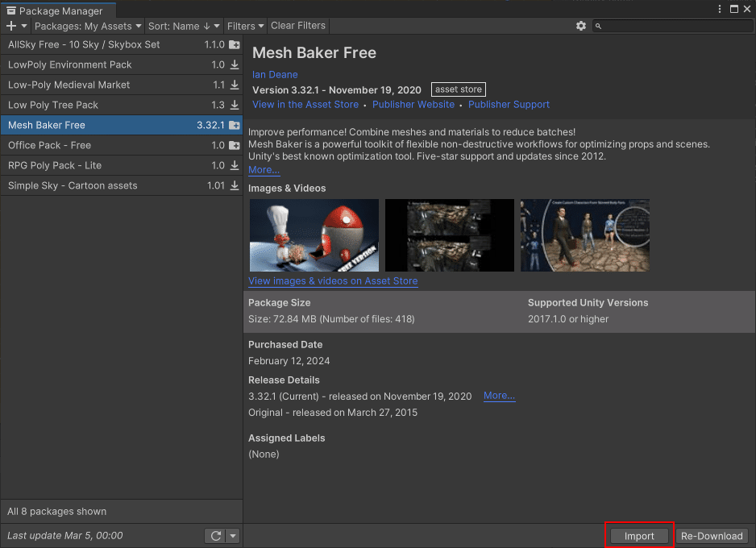Viewport: 756px width, 548px height.
Task: Click download icon for Low Poly Tree Pack
Action: coord(235,105)
